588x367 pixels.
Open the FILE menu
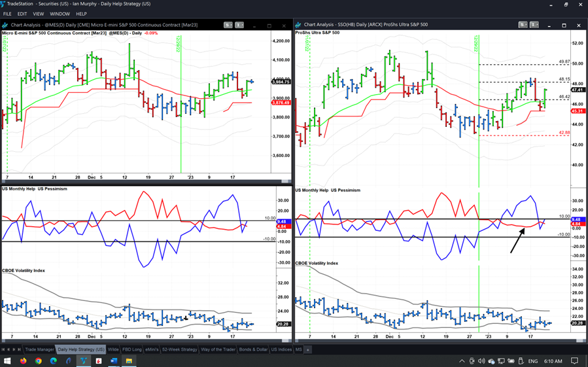(7, 14)
